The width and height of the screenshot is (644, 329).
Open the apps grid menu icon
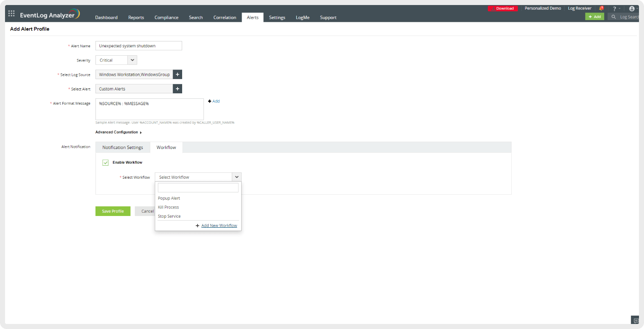(x=11, y=13)
